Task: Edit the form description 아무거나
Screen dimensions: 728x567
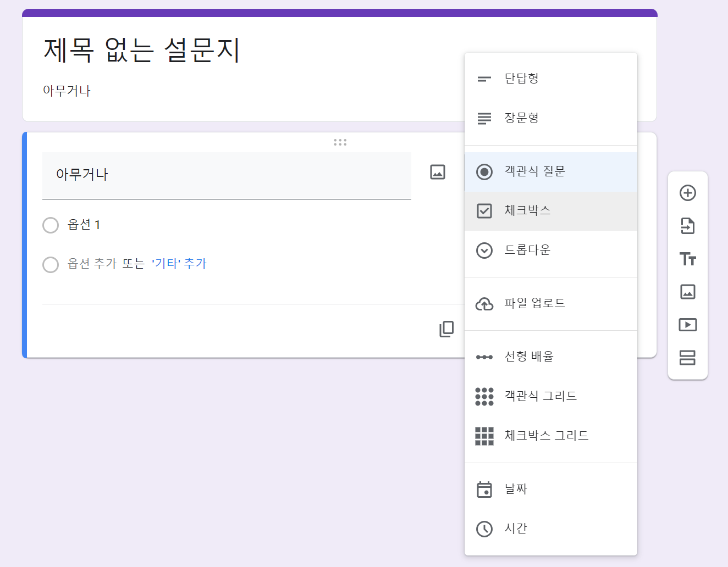Action: 67,91
